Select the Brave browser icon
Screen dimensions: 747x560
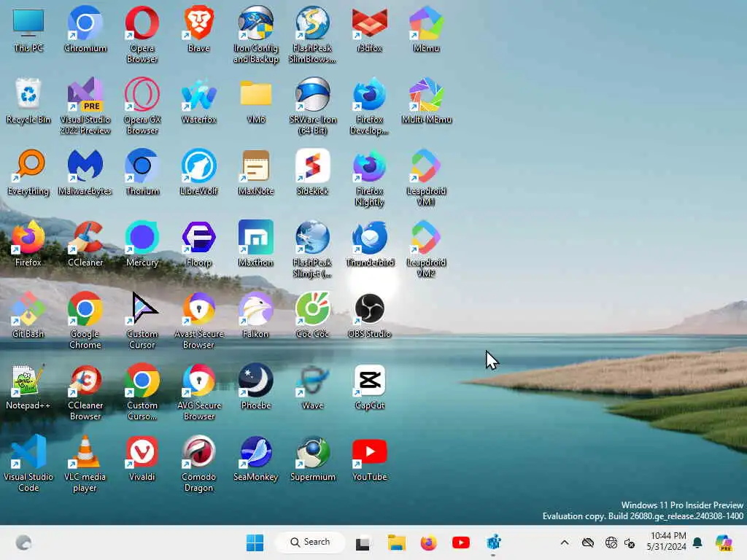[x=198, y=29]
